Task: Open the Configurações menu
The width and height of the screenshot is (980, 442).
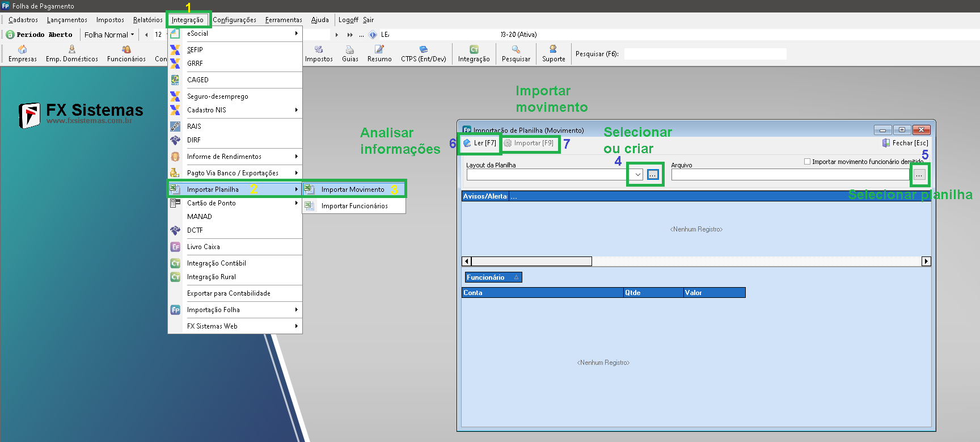Action: 234,20
